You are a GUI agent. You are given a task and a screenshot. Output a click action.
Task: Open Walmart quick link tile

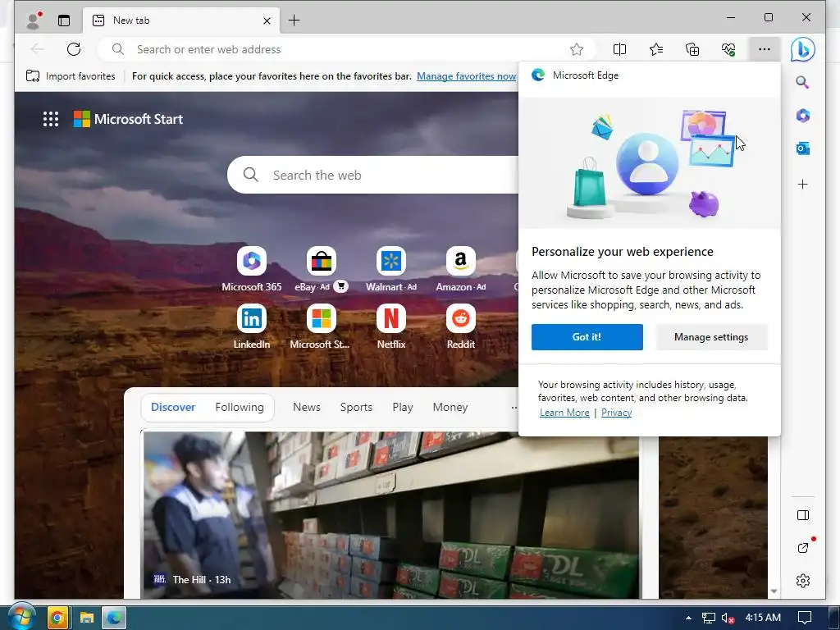tap(391, 269)
